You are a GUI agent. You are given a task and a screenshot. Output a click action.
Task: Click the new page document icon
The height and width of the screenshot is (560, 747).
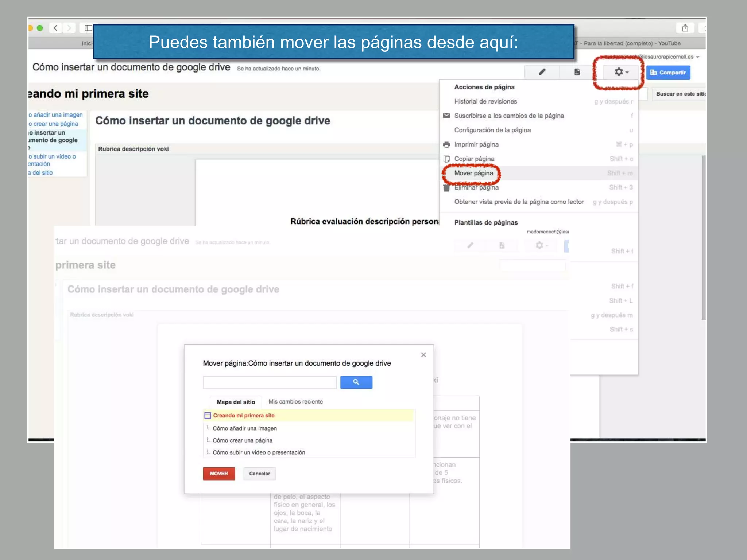pyautogui.click(x=577, y=72)
